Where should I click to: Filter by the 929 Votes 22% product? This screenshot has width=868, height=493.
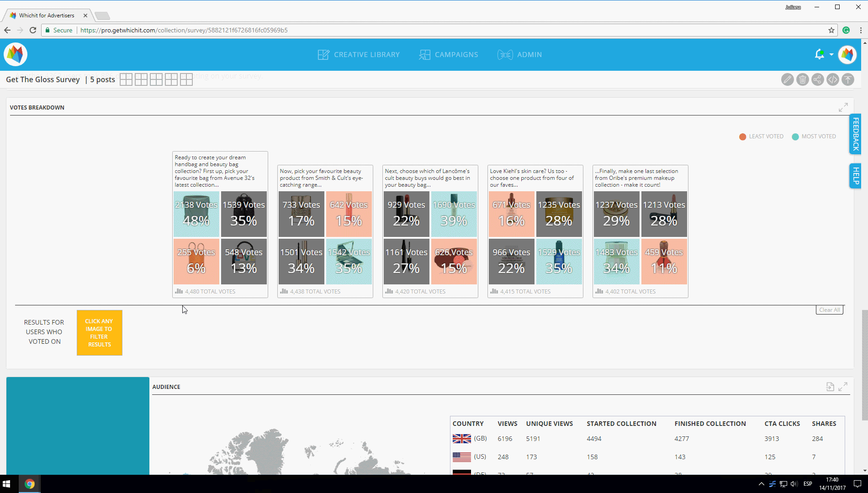point(407,214)
